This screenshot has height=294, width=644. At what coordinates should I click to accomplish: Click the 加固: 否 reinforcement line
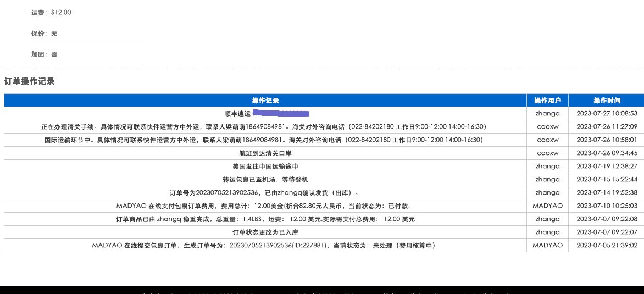point(45,54)
